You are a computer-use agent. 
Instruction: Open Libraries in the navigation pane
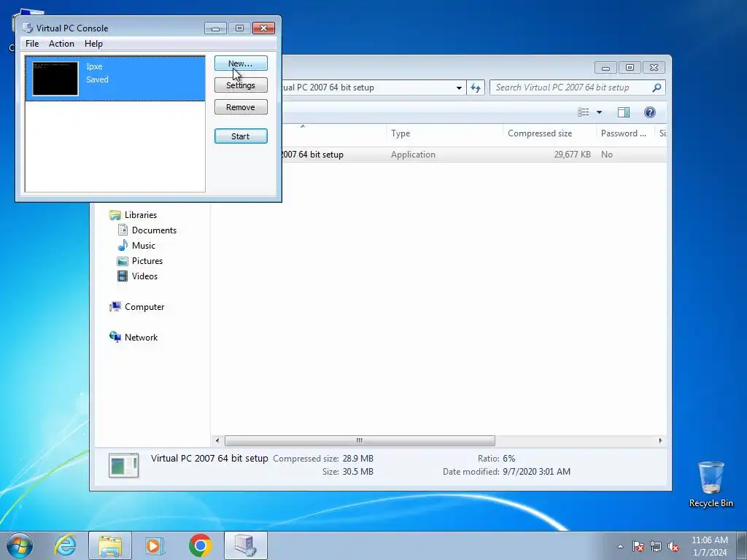tap(141, 215)
